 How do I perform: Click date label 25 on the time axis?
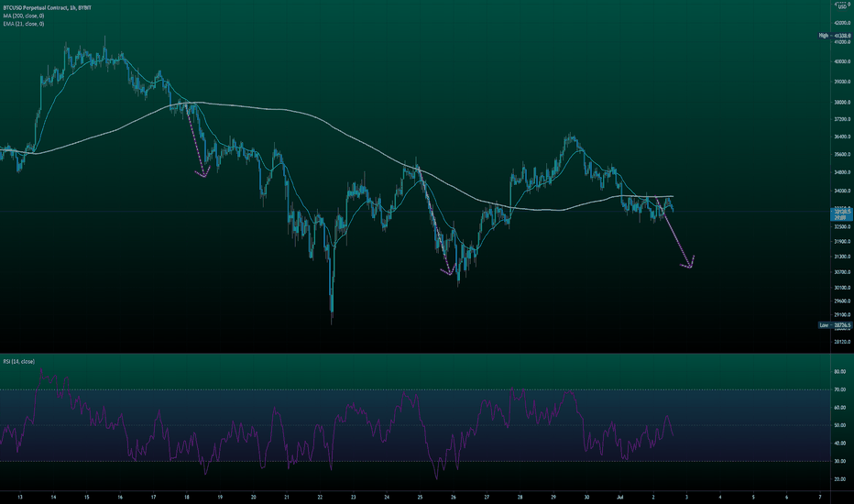tap(420, 497)
